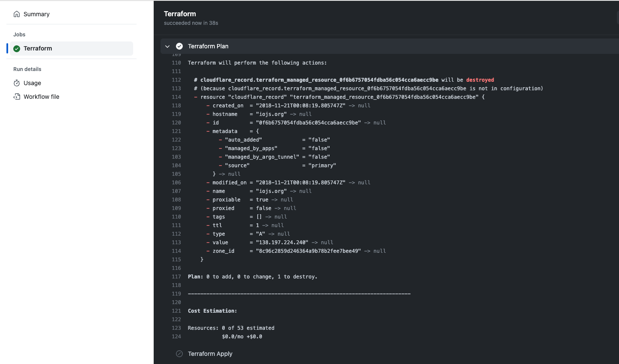Click the Terraform Plan checkmark status icon
619x364 pixels.
pyautogui.click(x=179, y=46)
